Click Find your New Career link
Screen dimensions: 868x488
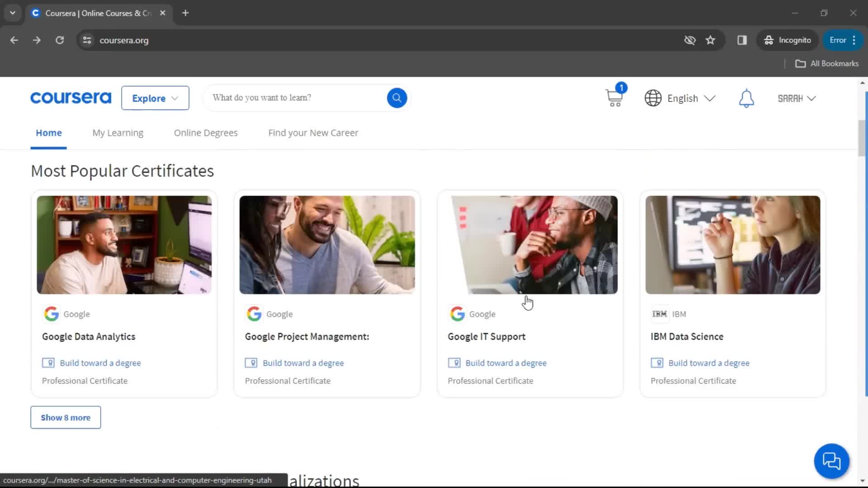[x=314, y=133]
